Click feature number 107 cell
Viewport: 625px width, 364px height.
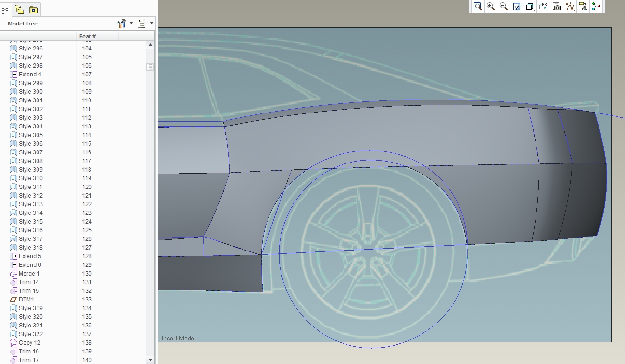tap(87, 75)
